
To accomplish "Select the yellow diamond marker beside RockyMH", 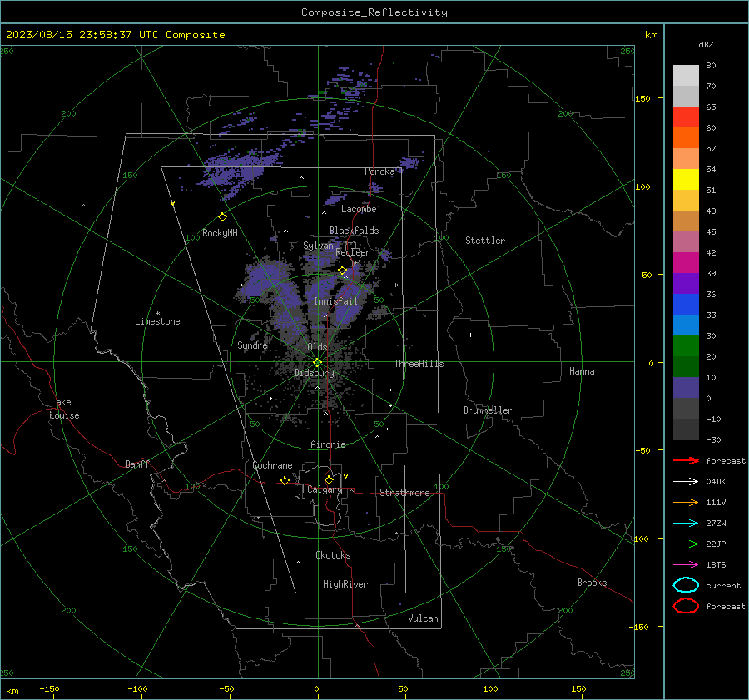I will [222, 217].
